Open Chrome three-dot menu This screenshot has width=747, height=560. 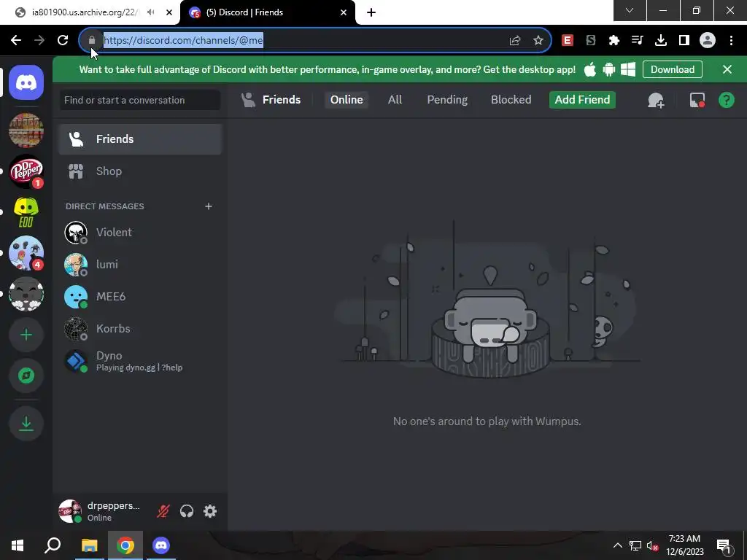(731, 40)
